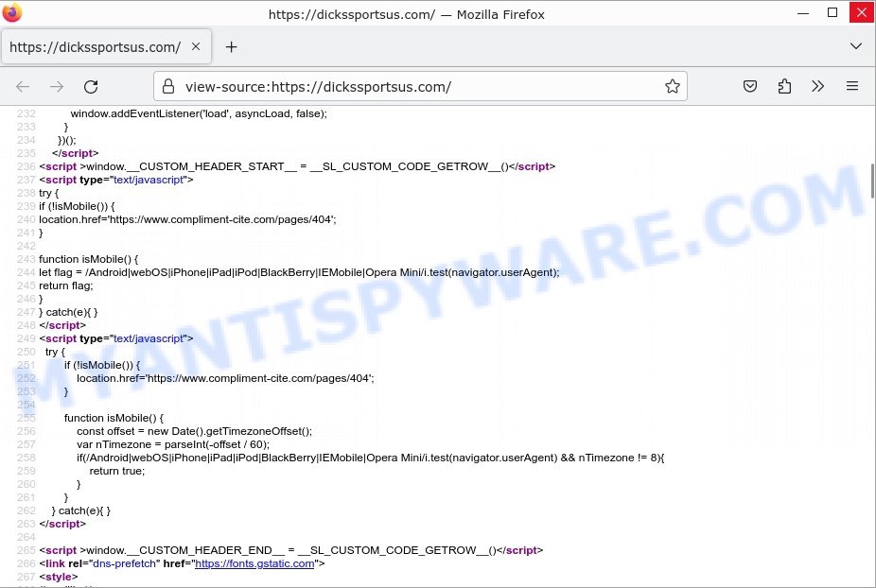This screenshot has height=588, width=876.
Task: Expand more tools overflow chevrons
Action: point(818,86)
